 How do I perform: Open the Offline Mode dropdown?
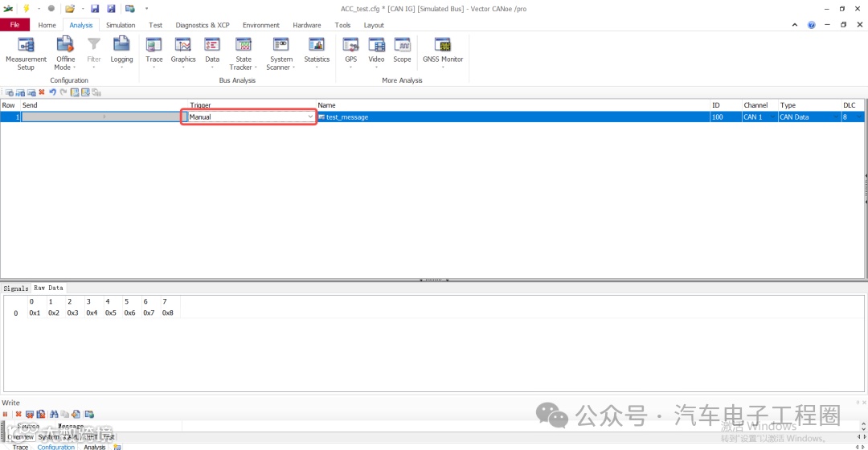tap(65, 53)
